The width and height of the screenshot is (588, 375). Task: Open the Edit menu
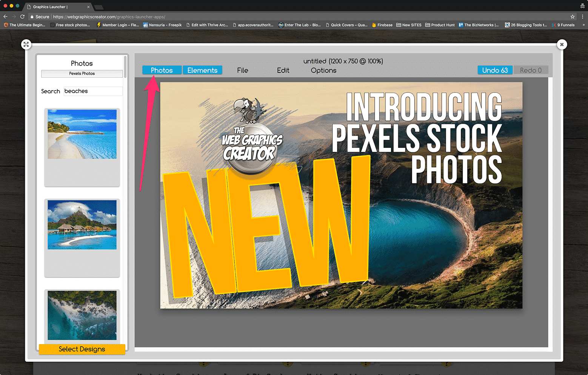pyautogui.click(x=283, y=70)
